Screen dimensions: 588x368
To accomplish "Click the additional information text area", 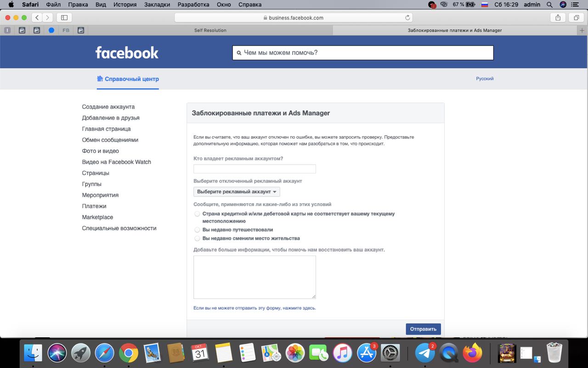I will point(254,277).
